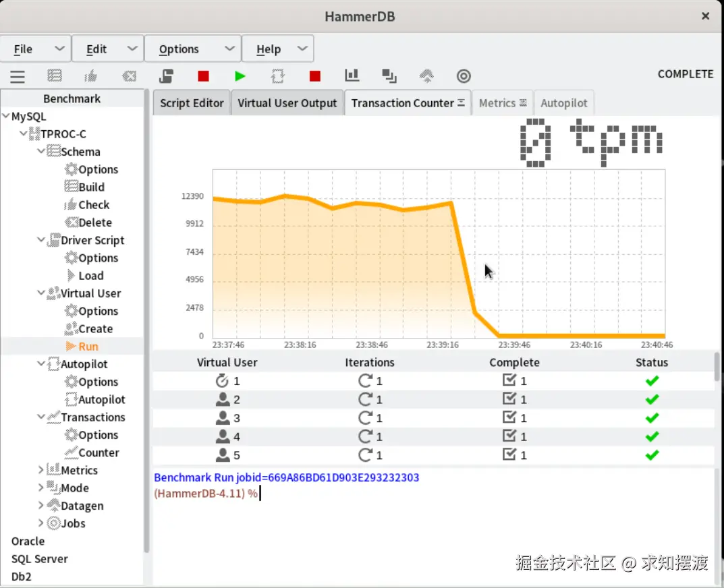Select Create under Virtual User
The height and width of the screenshot is (588, 724).
tap(88, 328)
